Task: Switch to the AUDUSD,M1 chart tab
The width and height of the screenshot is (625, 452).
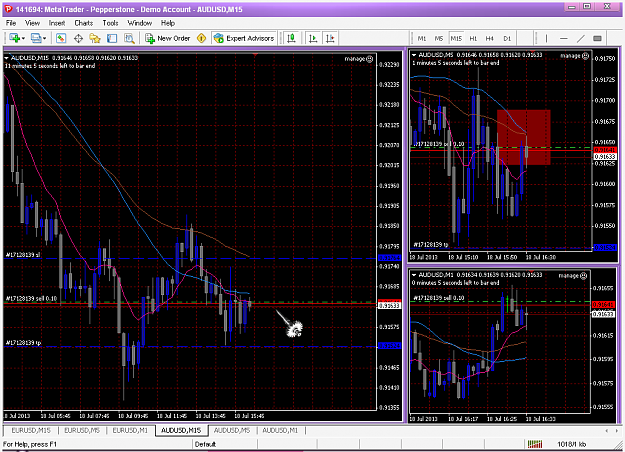Action: click(280, 430)
